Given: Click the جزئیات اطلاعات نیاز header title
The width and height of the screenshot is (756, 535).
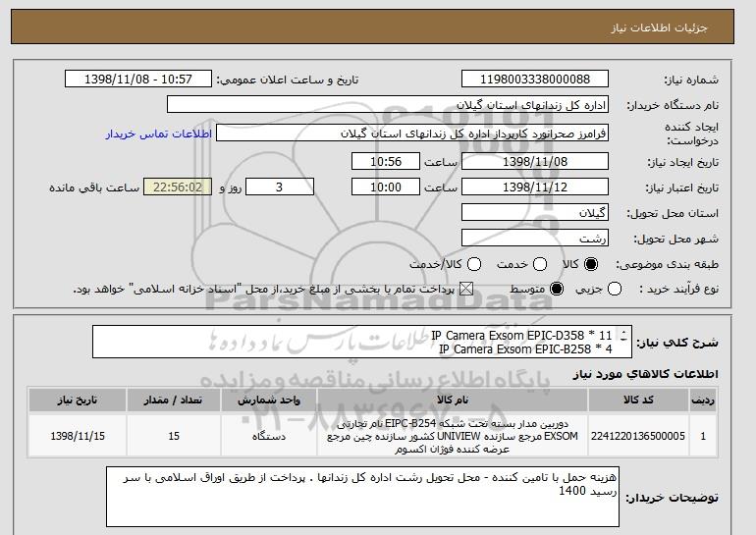Looking at the screenshot, I should (x=659, y=27).
